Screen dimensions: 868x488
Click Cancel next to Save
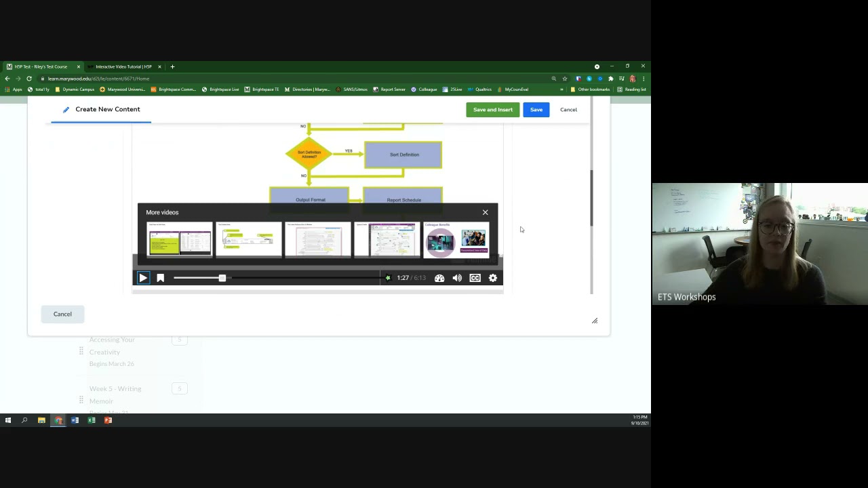tap(568, 110)
